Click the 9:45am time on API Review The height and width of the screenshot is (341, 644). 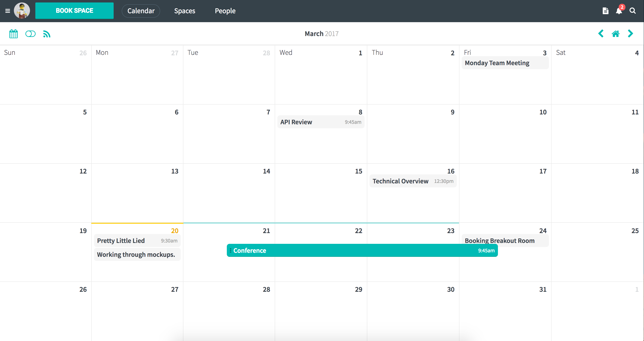353,122
